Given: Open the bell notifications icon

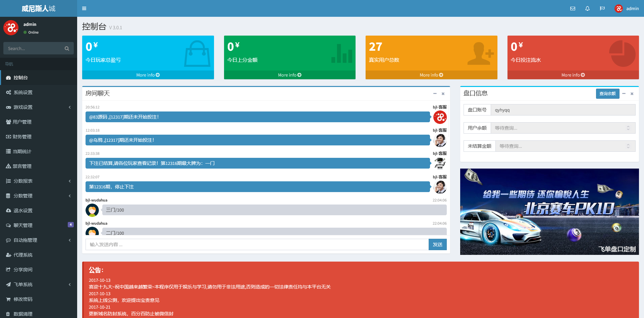Looking at the screenshot, I should (x=587, y=8).
